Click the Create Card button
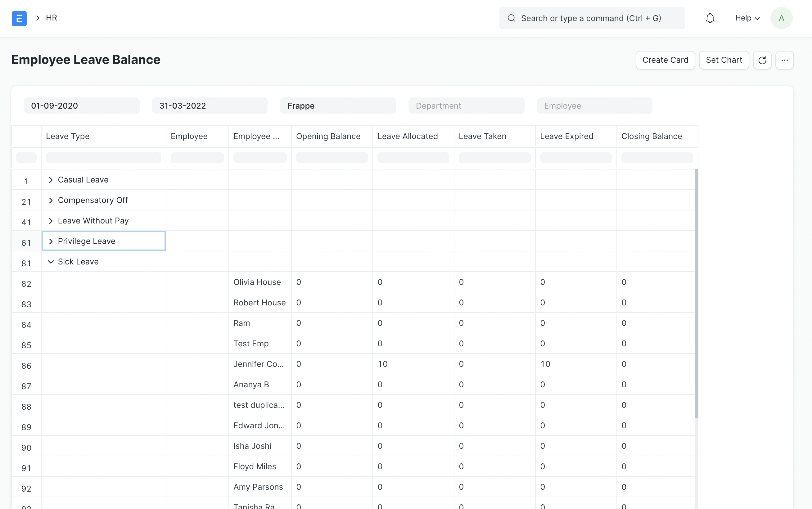 pos(665,60)
